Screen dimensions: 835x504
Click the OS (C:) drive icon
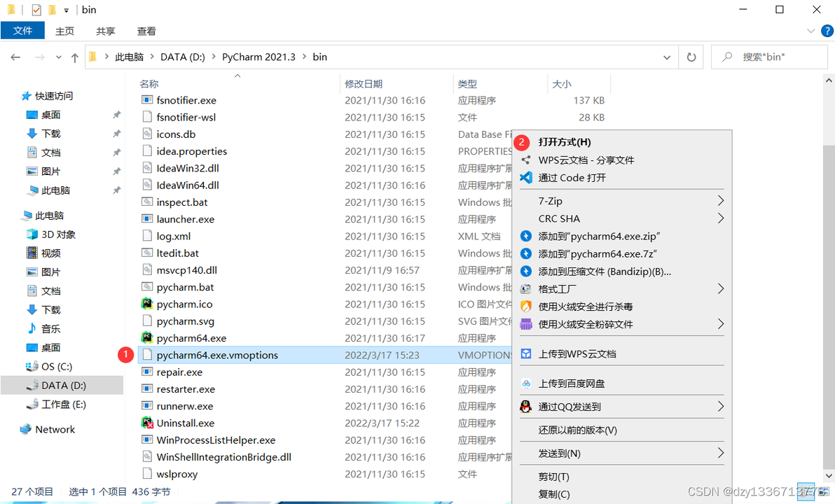click(x=32, y=367)
